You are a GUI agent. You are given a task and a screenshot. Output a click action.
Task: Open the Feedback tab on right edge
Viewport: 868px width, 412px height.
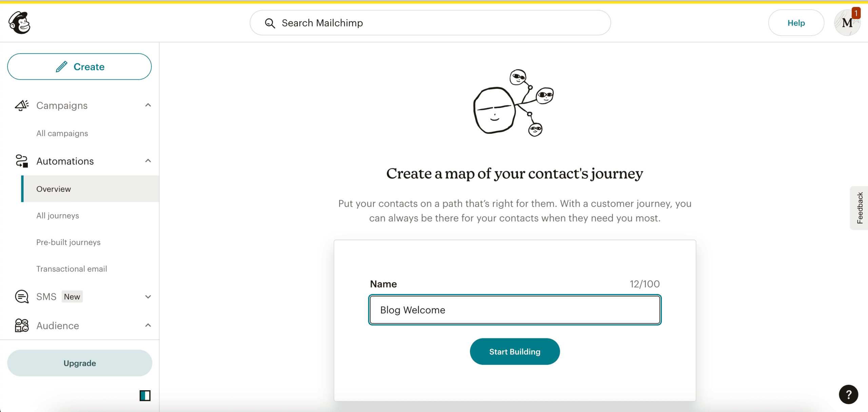pos(860,208)
